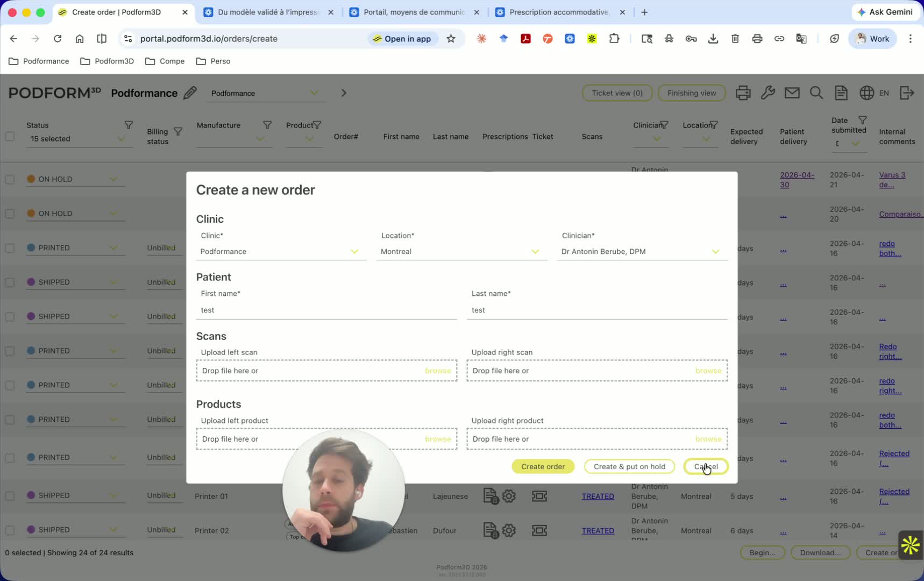Screen dimensions: 924x581
Task: Click the Create order button
Action: point(543,466)
